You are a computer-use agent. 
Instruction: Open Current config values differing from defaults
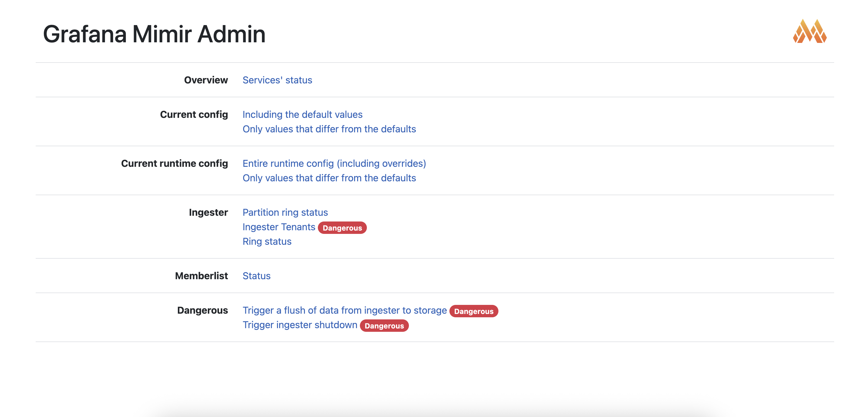(x=329, y=129)
